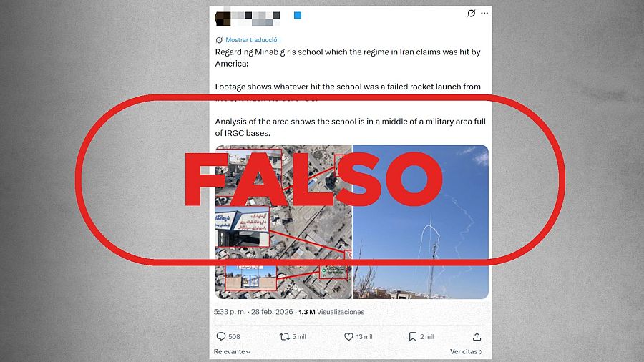Click the reply comment icon
This screenshot has width=644, height=362.
221,336
